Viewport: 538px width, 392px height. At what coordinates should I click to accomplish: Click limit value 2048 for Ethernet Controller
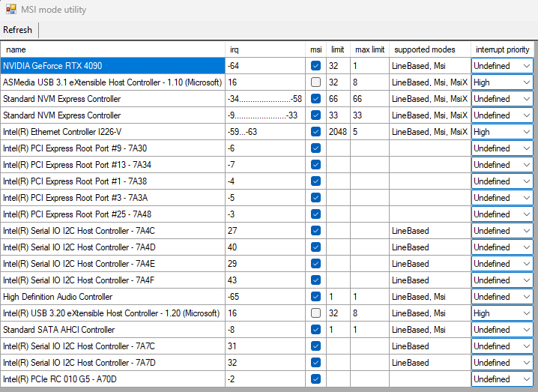tap(338, 131)
